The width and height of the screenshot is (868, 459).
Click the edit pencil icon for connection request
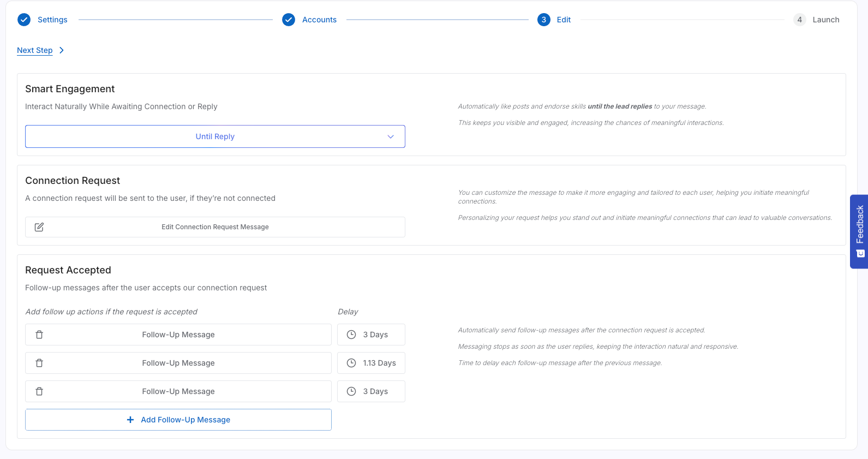click(x=39, y=227)
